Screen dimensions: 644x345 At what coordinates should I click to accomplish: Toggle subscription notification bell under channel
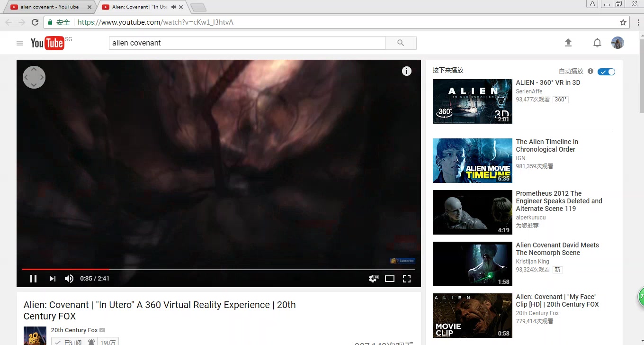coord(91,342)
